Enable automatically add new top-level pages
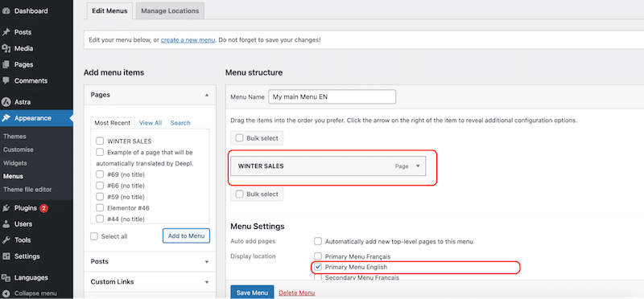644x299 pixels. click(318, 241)
